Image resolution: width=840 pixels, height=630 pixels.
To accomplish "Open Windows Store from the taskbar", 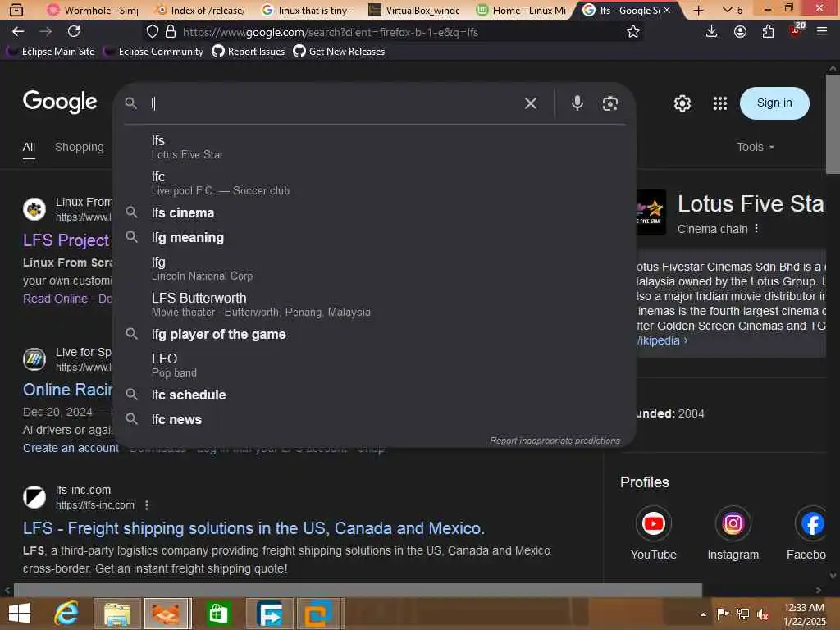I will coord(218,614).
